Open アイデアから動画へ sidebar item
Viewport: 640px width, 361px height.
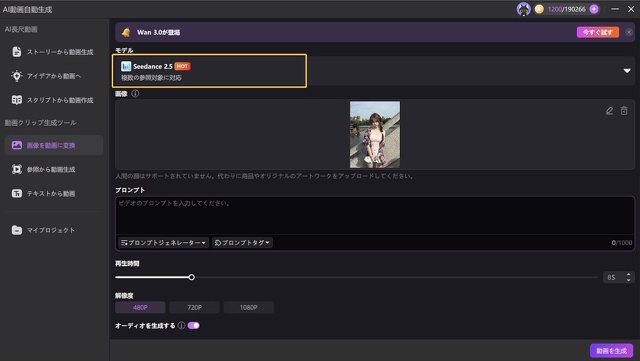53,76
